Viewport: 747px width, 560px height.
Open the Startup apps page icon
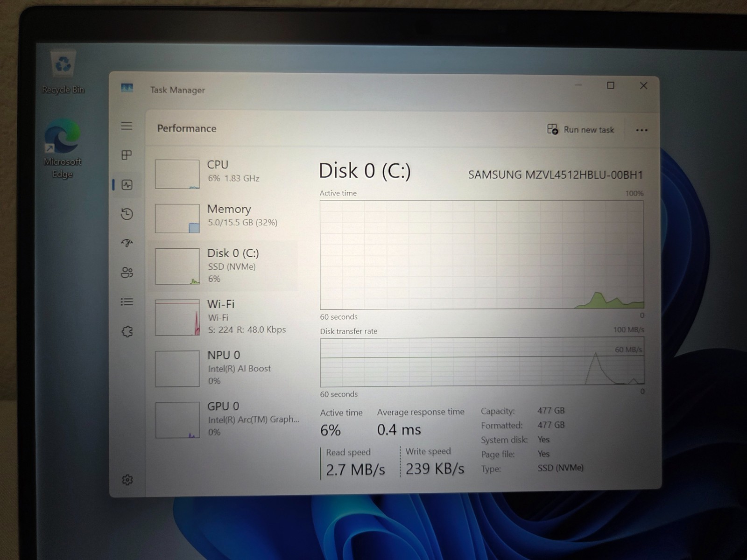(x=127, y=243)
